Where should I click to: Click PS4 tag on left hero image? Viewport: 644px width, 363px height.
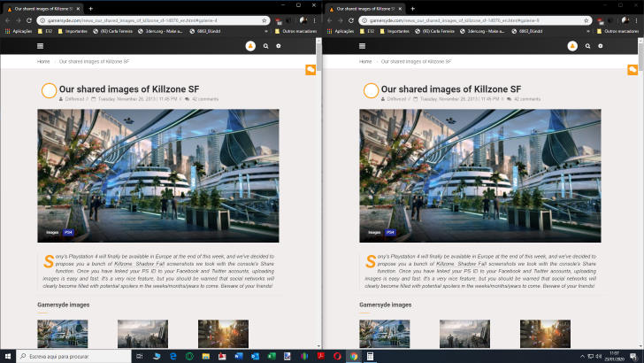point(68,232)
